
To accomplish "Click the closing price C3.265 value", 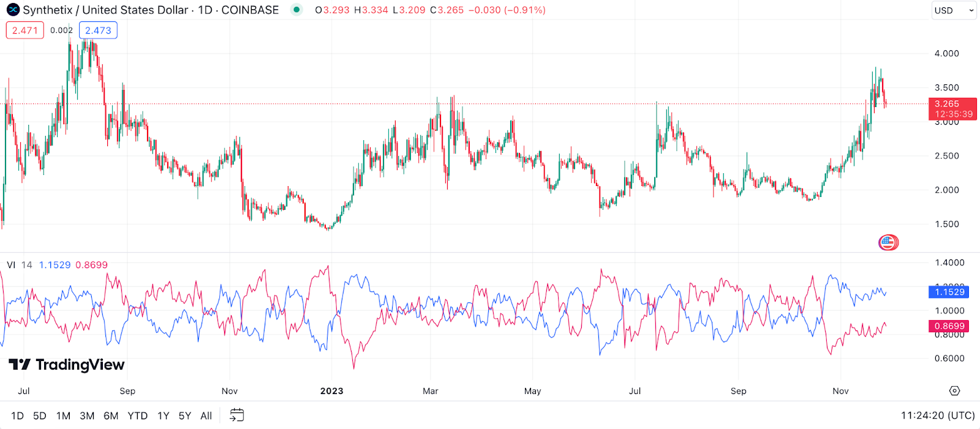I will (x=447, y=10).
